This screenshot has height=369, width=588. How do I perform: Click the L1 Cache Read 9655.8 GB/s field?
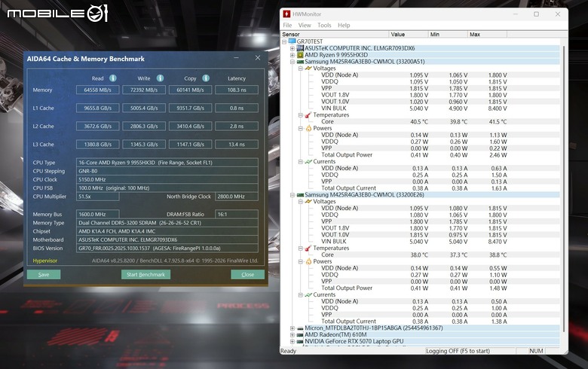(x=97, y=108)
